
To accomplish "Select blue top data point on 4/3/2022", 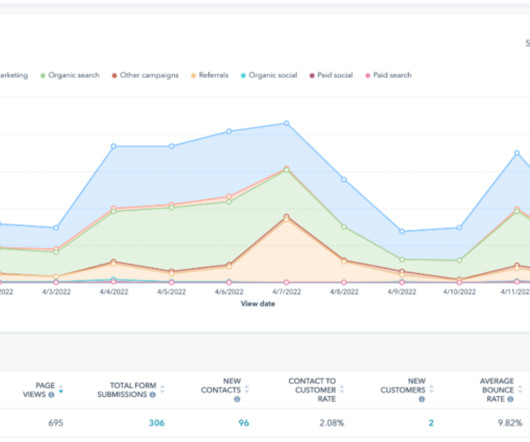I will pyautogui.click(x=56, y=228).
